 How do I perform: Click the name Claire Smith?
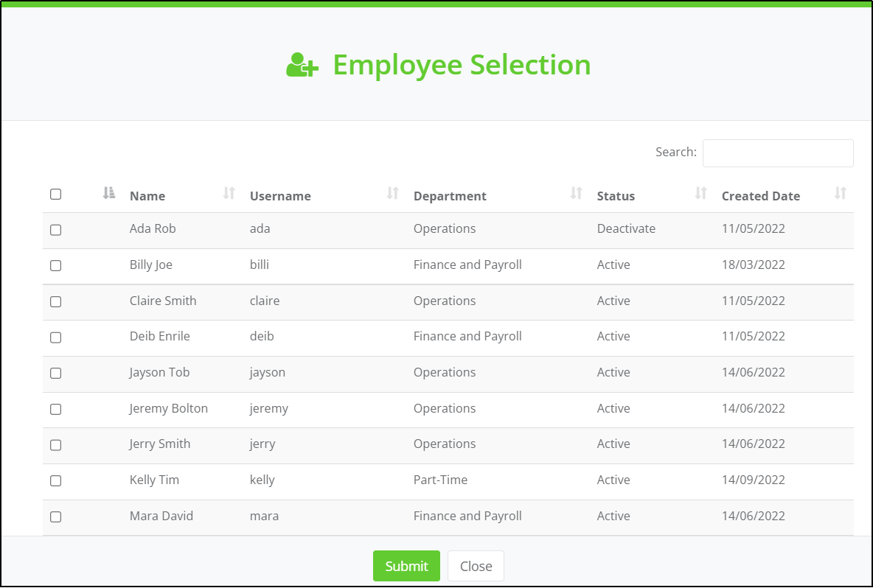[x=163, y=301]
